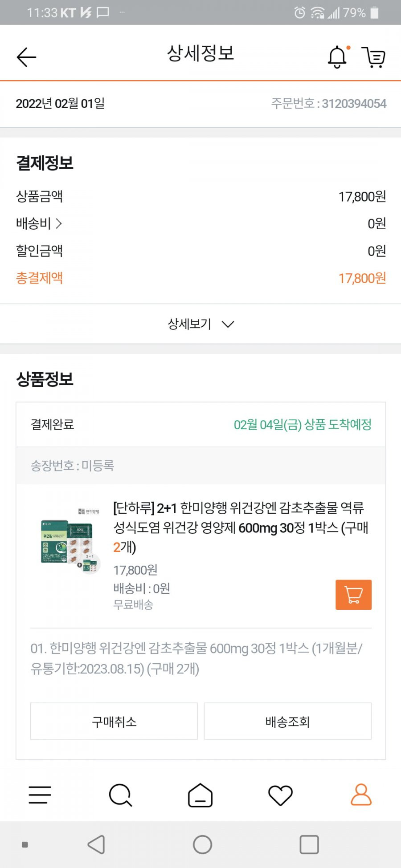
Task: Tap Android back navigation button
Action: tap(97, 844)
